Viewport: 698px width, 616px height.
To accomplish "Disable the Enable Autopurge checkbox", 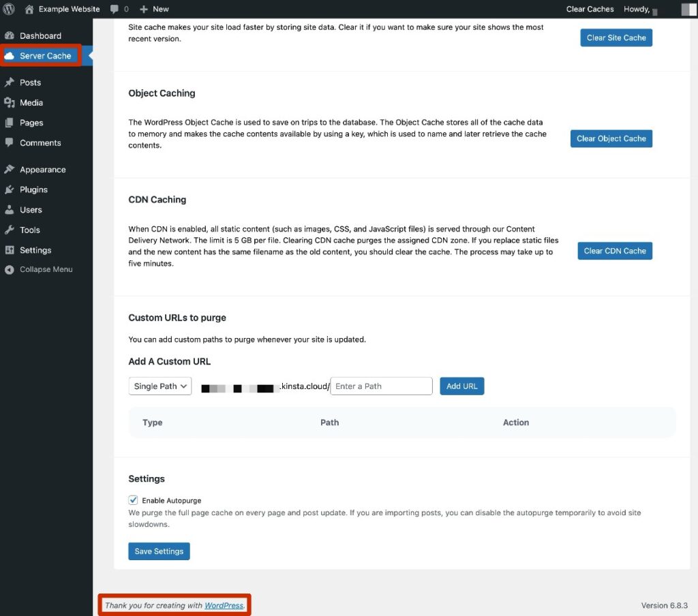I will pos(133,499).
